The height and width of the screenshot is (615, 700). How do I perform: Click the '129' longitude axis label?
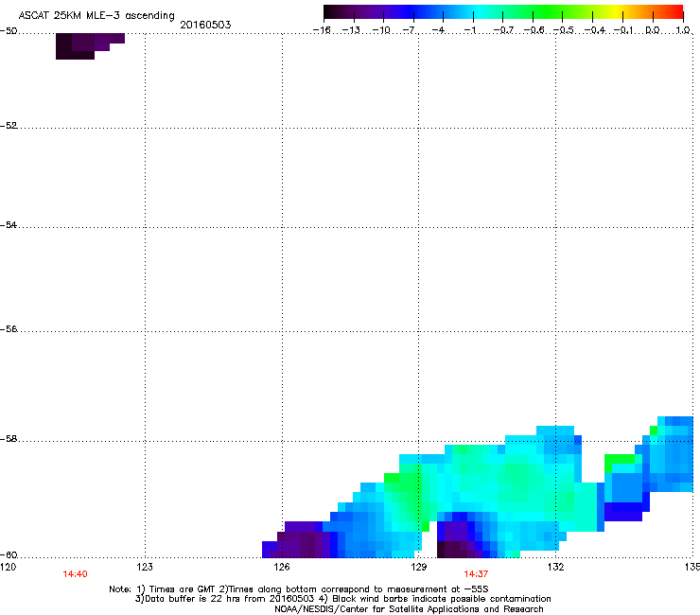(418, 567)
